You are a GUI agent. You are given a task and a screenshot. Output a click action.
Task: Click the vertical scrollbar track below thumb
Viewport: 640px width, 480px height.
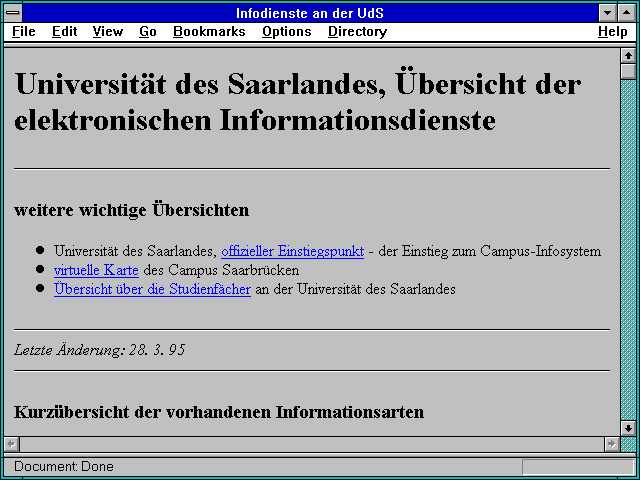[x=628, y=250]
